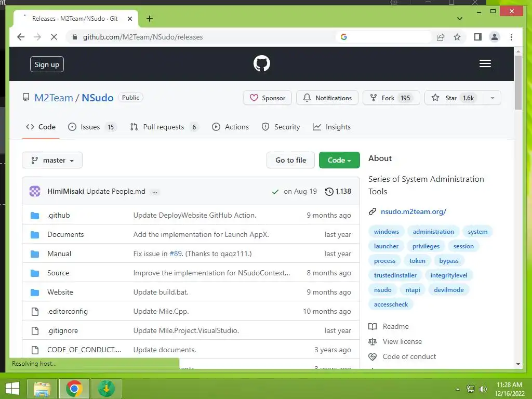This screenshot has width=532, height=399.
Task: Open Chrome three-dot menu
Action: [x=511, y=37]
